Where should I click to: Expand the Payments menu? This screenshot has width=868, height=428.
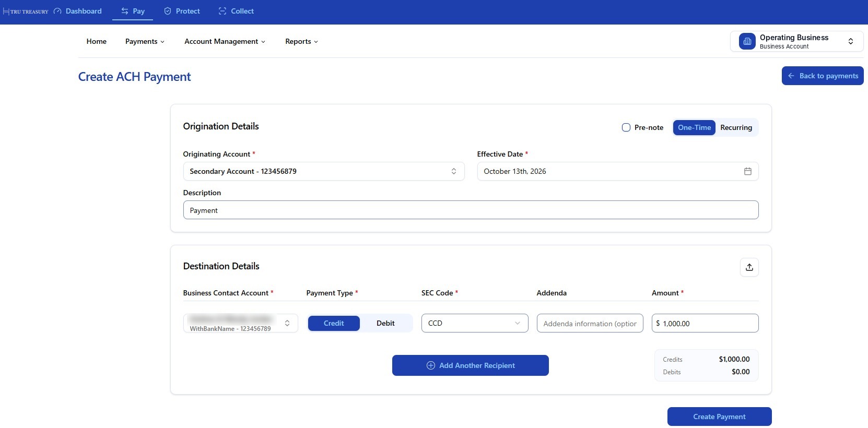click(145, 41)
